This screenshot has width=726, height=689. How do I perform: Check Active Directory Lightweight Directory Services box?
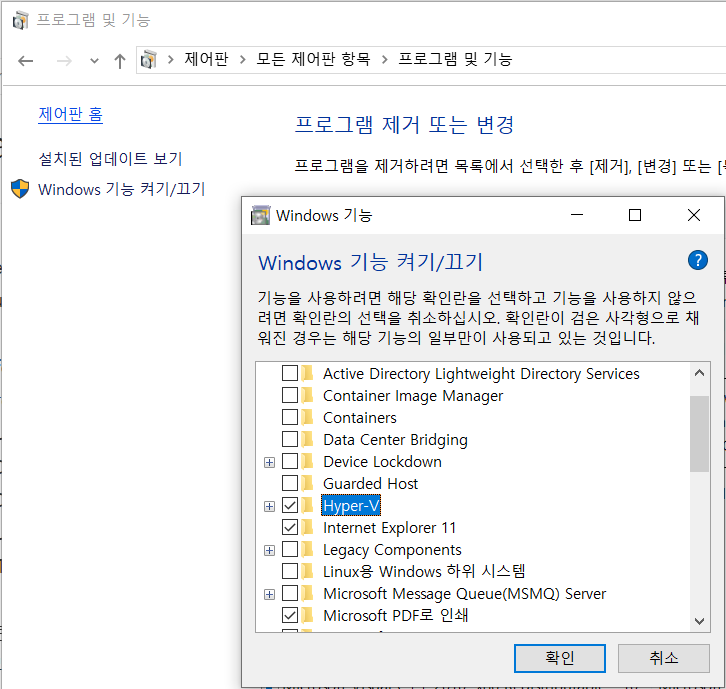tap(290, 373)
